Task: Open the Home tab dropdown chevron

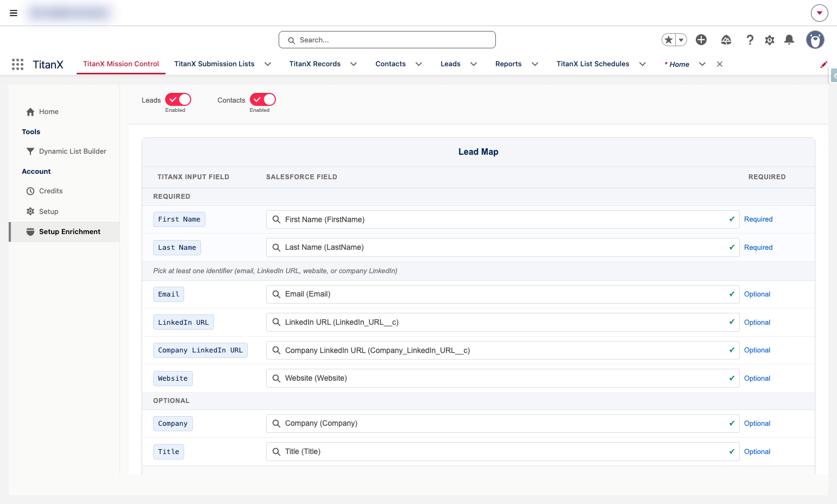Action: click(702, 64)
